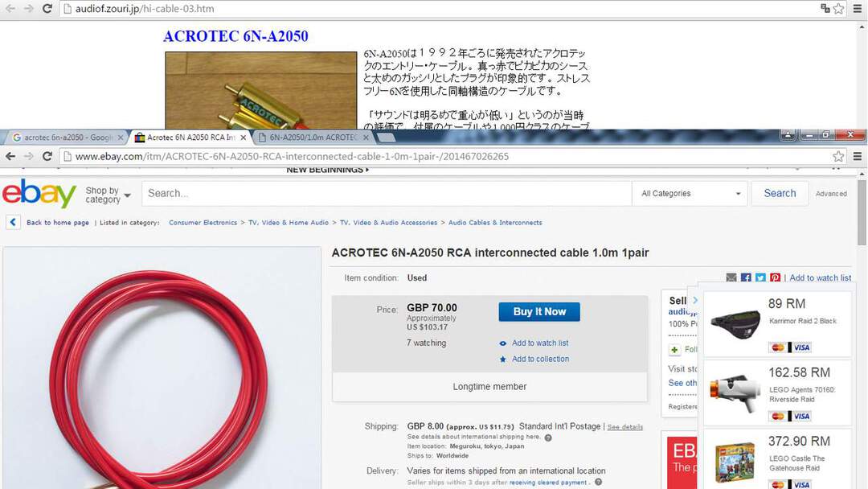Open the Shop by category dropdown
868x489 pixels.
[108, 195]
